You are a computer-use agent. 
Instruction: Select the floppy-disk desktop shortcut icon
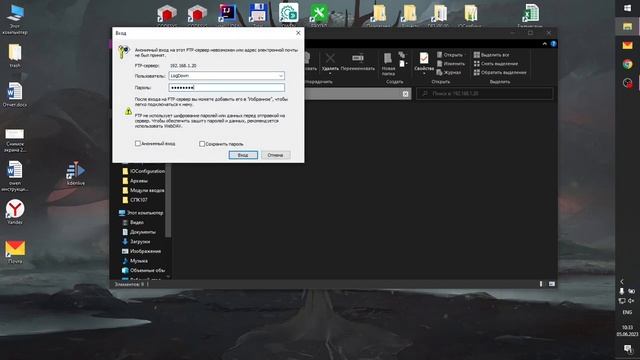tap(258, 13)
